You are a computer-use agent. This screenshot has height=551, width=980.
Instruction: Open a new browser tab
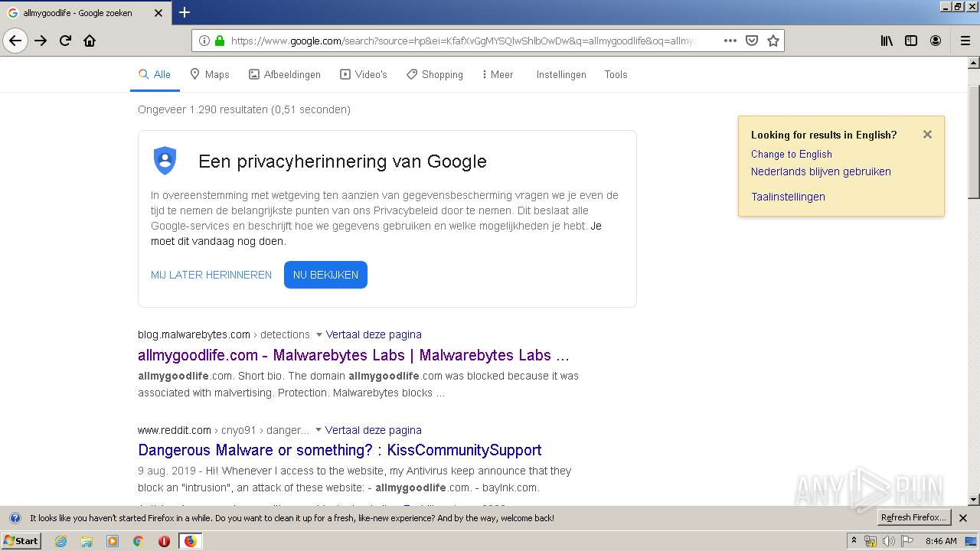pos(185,12)
